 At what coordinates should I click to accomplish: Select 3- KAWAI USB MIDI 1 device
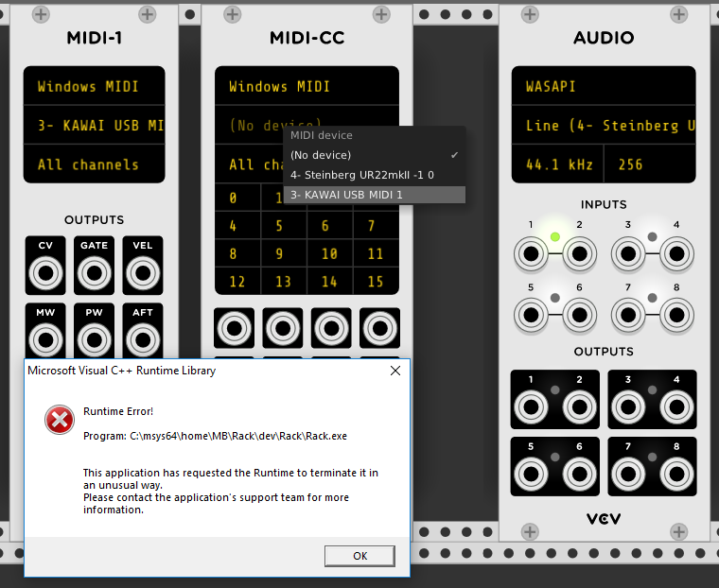click(x=375, y=195)
